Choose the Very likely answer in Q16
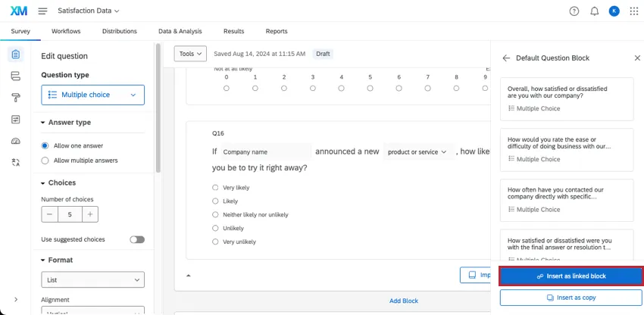The height and width of the screenshot is (315, 644). 216,188
